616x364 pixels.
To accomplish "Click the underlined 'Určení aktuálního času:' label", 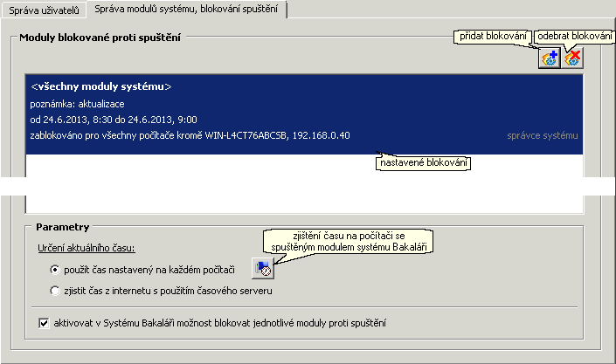I will pyautogui.click(x=87, y=248).
